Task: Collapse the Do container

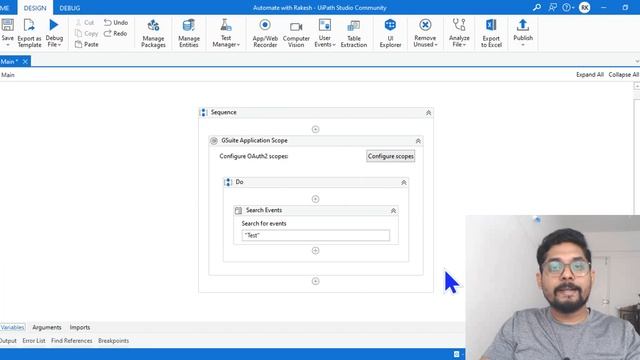Action: click(403, 182)
